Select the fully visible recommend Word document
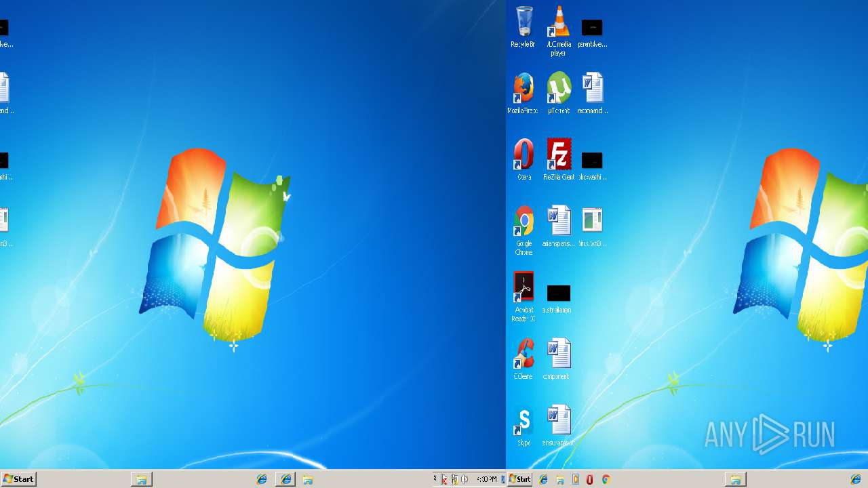868x488 pixels. point(592,94)
